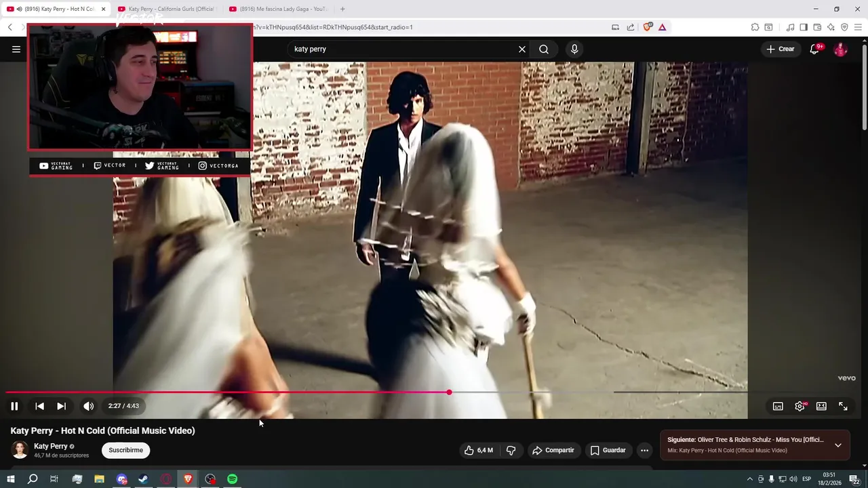Toggle subtitles on the video player

click(778, 406)
